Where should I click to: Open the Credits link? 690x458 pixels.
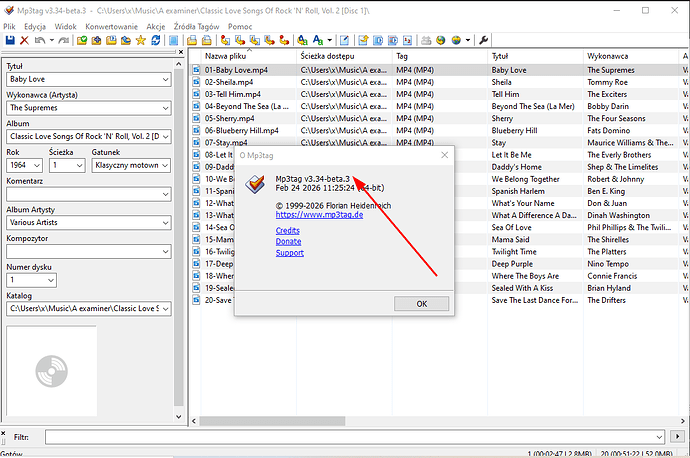coord(288,231)
